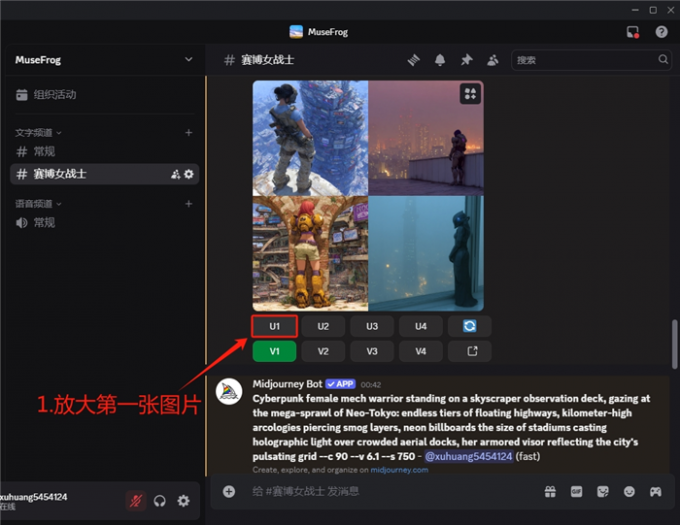Open the midjourney.com link
The image size is (680, 525).
[399, 470]
